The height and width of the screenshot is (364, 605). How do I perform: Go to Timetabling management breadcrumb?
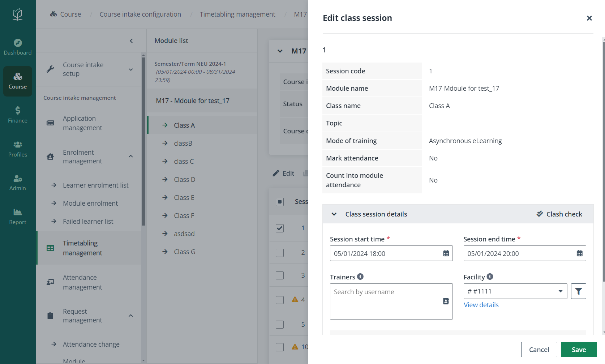237,14
